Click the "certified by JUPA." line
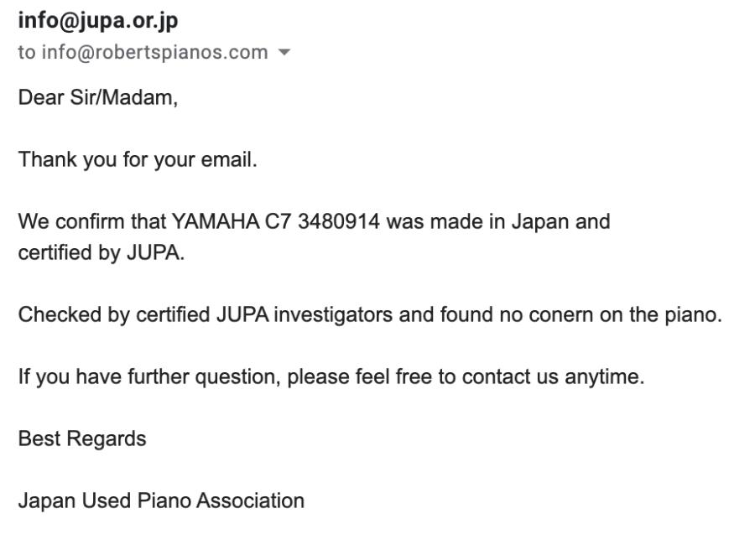Image resolution: width=755 pixels, height=560 pixels. pos(102,253)
